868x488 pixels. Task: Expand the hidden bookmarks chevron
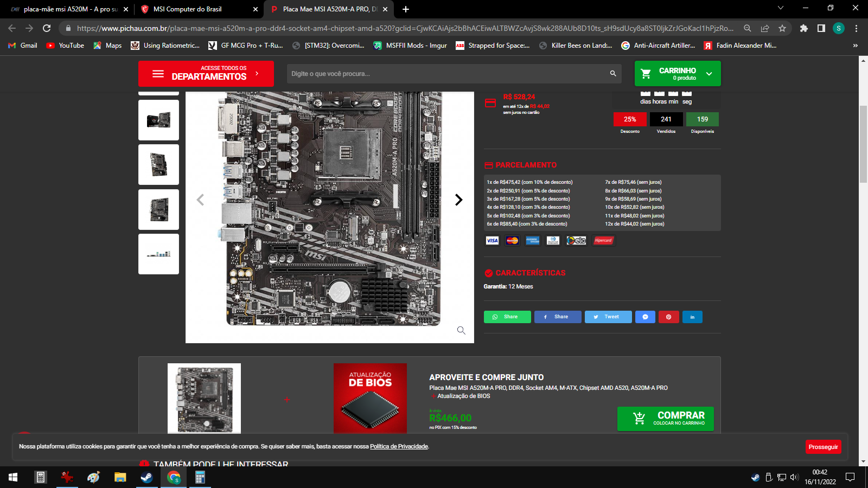click(x=856, y=46)
